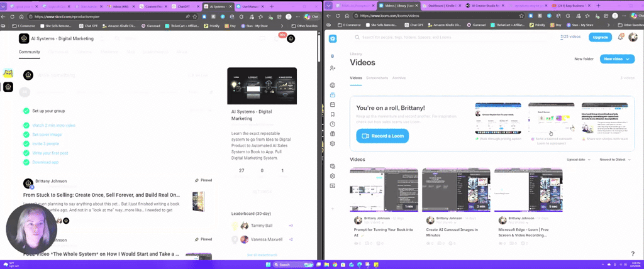This screenshot has height=269, width=644.
Task: Open Copilot Chat in Skool browser window
Action: tap(312, 16)
